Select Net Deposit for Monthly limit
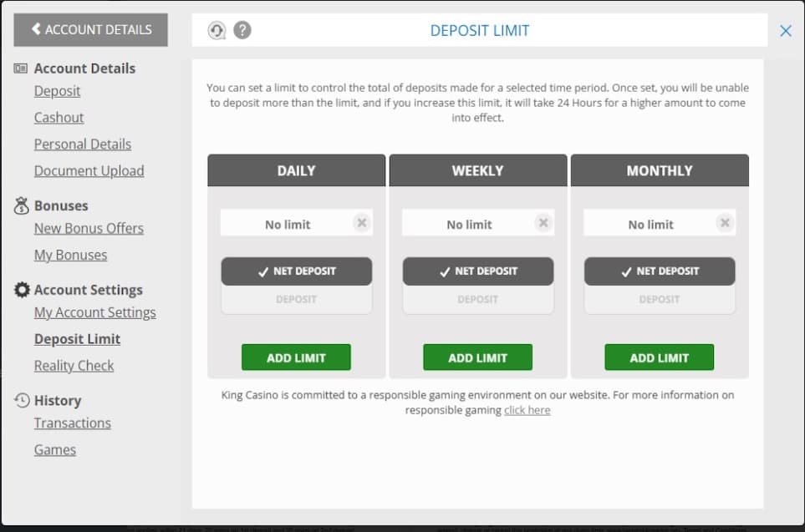Viewport: 805px width, 532px height. (660, 271)
